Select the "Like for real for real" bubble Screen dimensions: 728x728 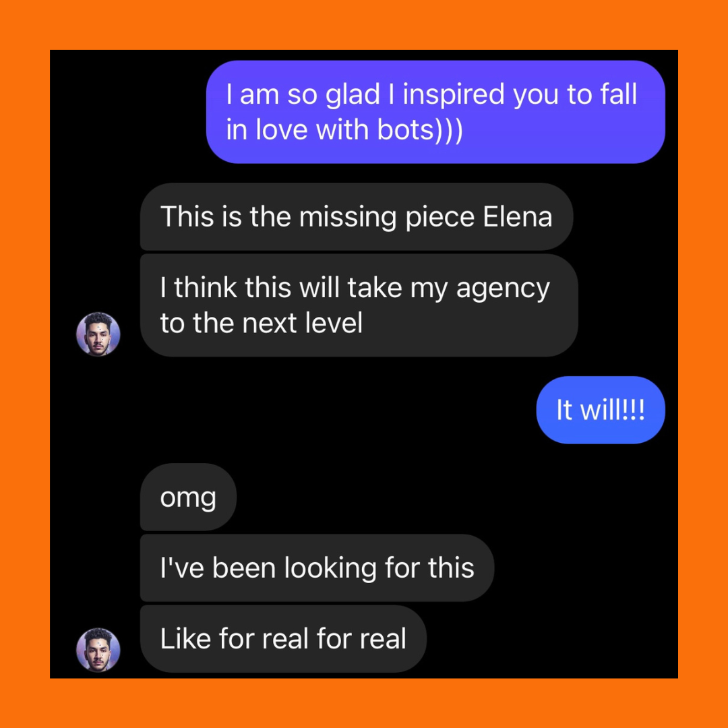click(x=283, y=639)
